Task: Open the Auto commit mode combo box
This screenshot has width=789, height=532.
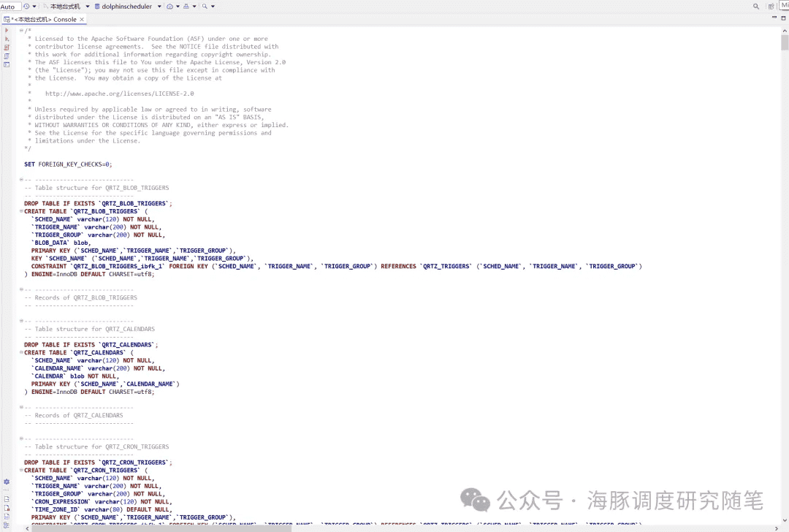Action: pos(9,7)
